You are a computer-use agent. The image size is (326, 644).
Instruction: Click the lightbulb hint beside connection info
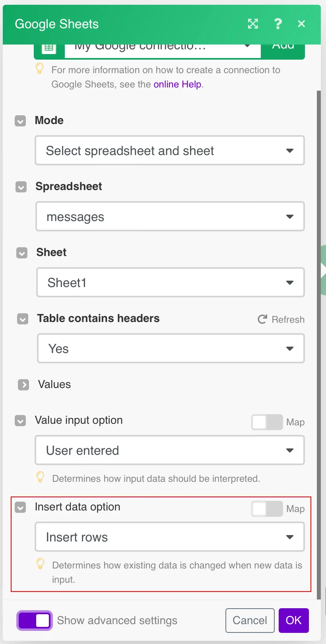click(39, 68)
